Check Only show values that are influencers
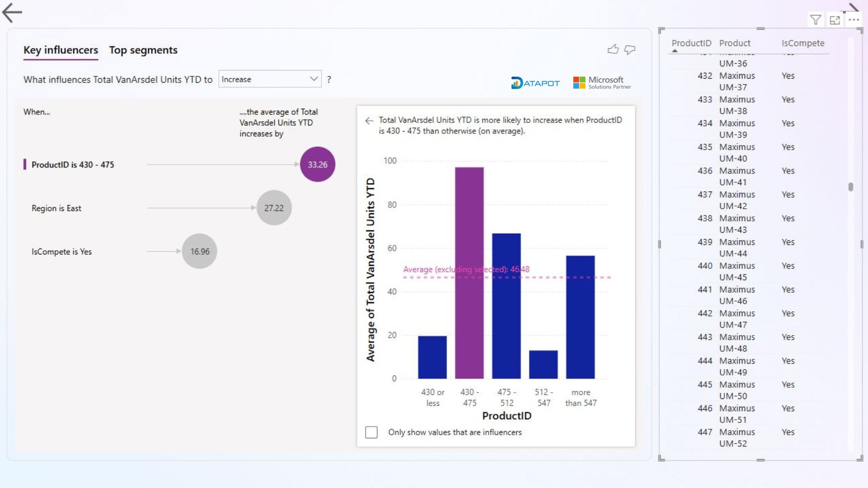The width and height of the screenshot is (868, 488). click(x=371, y=432)
